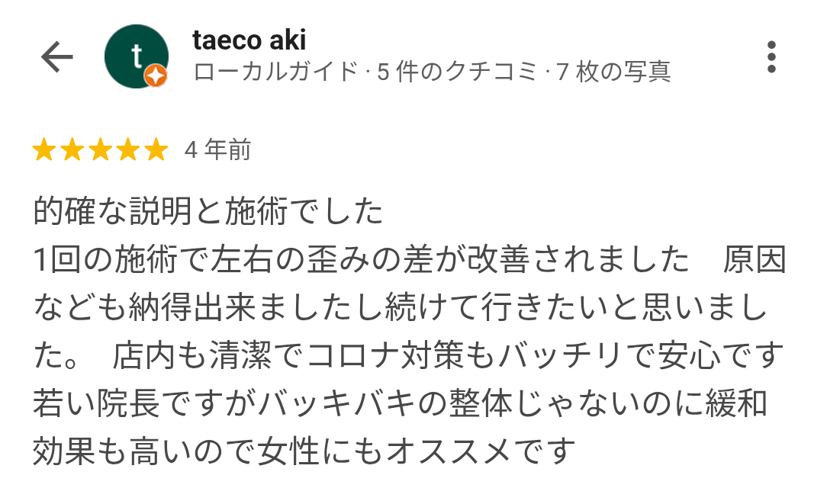Click the 'ローカルガイド' label

pos(275,72)
